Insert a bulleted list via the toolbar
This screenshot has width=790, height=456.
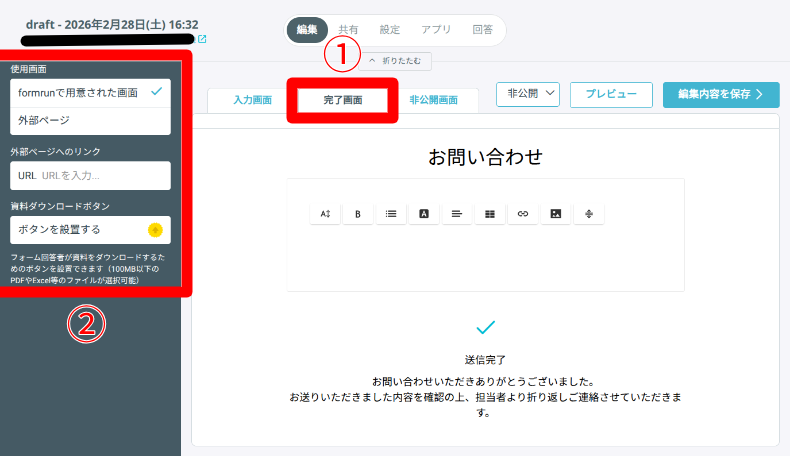tap(391, 214)
